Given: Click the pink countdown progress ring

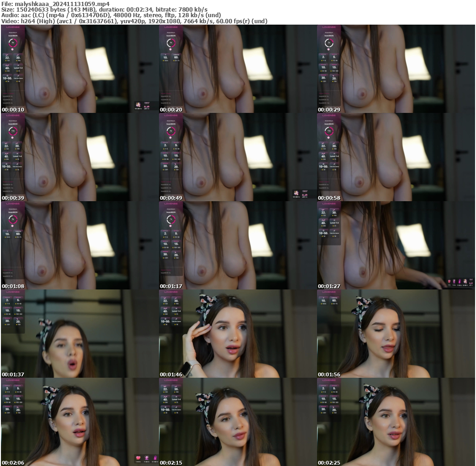Looking at the screenshot, I should tap(13, 43).
